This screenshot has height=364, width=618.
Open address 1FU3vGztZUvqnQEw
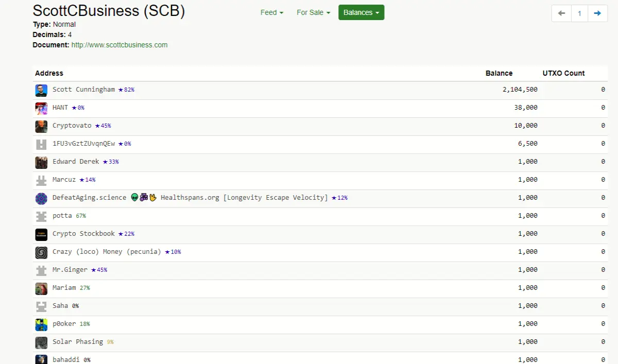pos(83,144)
